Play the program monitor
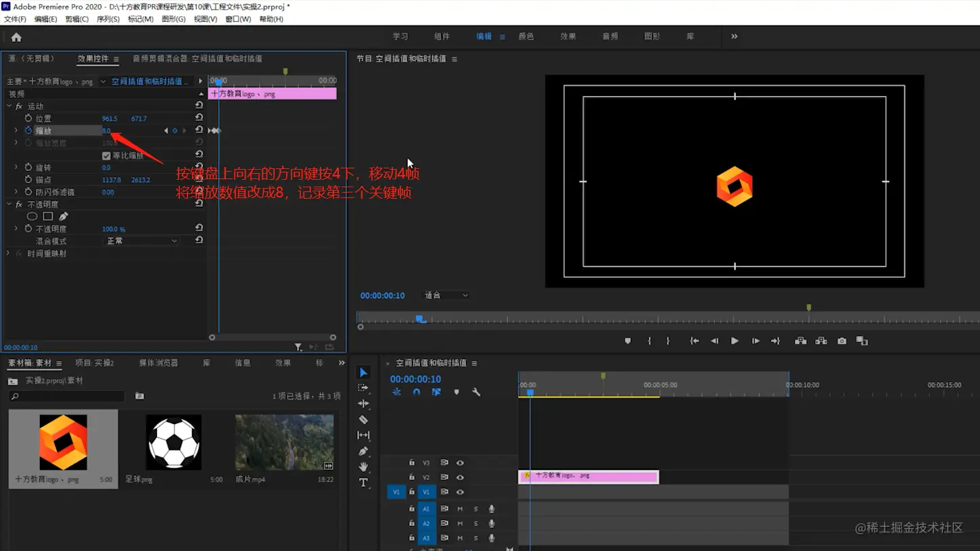Image resolution: width=980 pixels, height=551 pixels. (734, 341)
